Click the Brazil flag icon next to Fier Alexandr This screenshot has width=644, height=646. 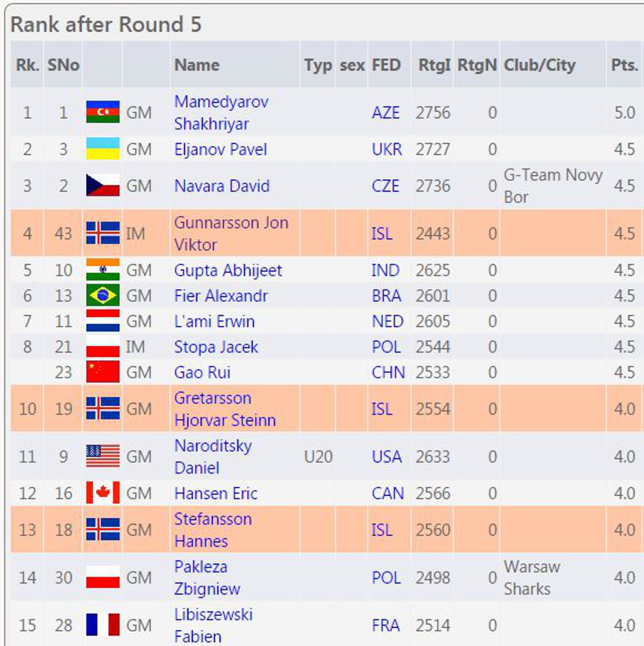pos(103,296)
